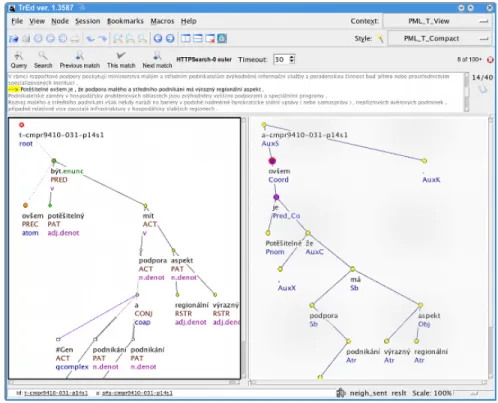Viewport: 498px width, 403px height.
Task: Select the green být PRED node
Action: point(54,161)
